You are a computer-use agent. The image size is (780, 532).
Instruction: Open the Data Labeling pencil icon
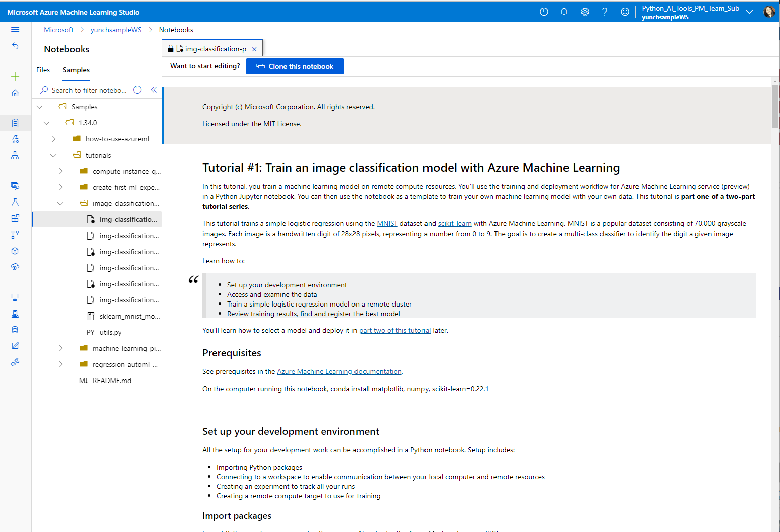(15, 345)
